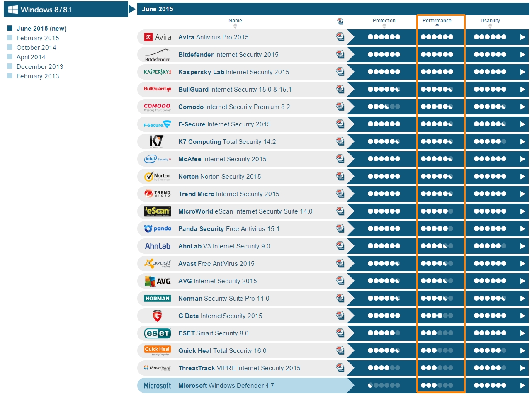This screenshot has width=532, height=396.
Task: Open certificate icon for ESET Smart Security
Action: tap(340, 333)
